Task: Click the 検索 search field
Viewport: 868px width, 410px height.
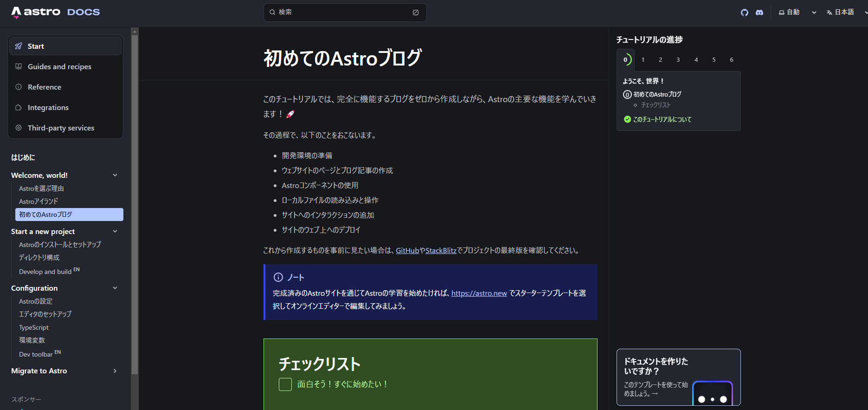Action: pyautogui.click(x=345, y=13)
